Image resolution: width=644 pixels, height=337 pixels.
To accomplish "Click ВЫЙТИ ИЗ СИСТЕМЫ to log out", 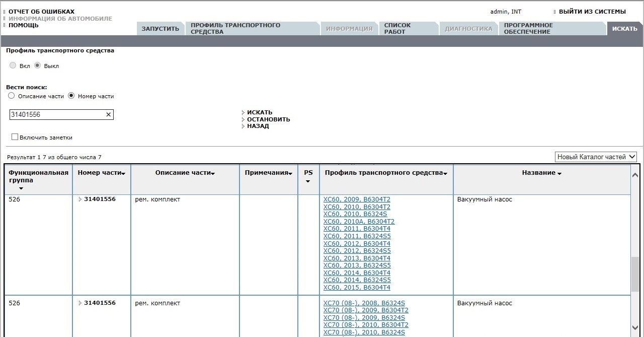I will [x=592, y=12].
